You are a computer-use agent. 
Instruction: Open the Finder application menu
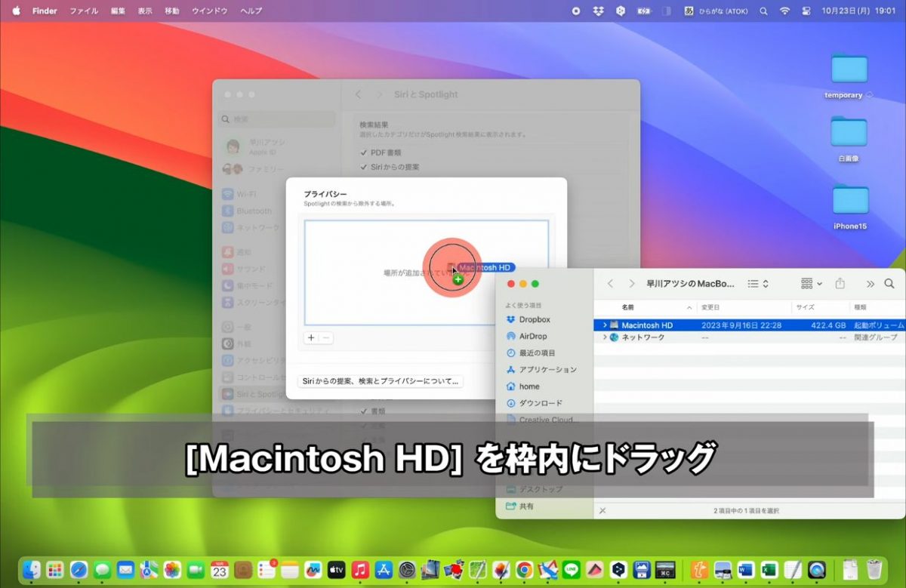45,11
